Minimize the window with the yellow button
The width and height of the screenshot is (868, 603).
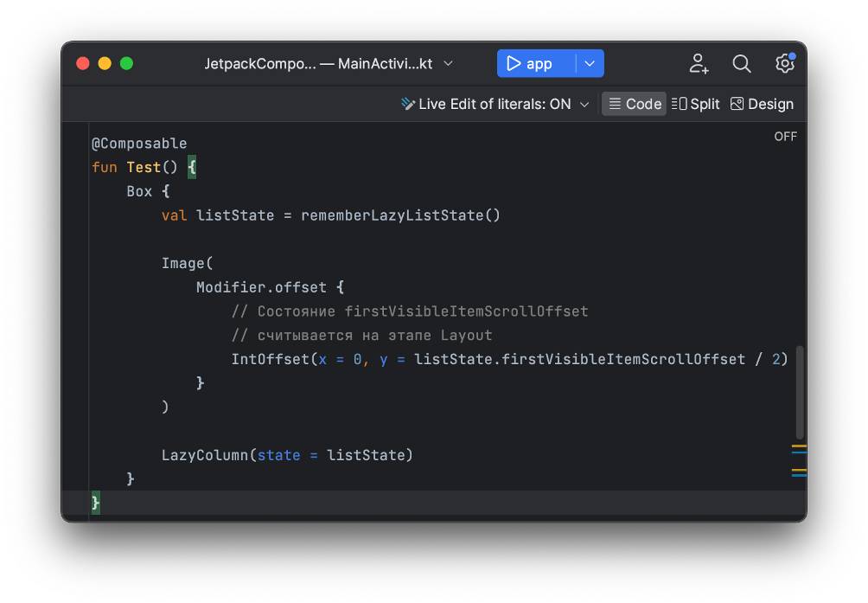point(105,63)
